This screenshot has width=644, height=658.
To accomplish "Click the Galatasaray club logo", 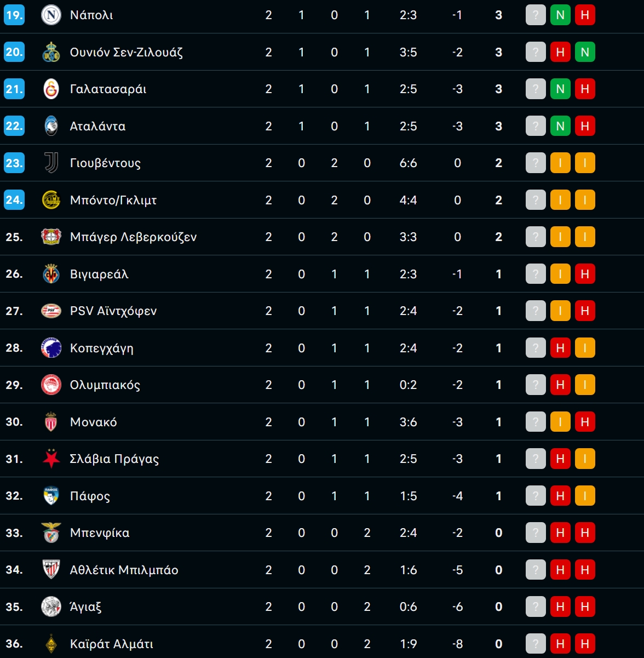I will click(51, 89).
